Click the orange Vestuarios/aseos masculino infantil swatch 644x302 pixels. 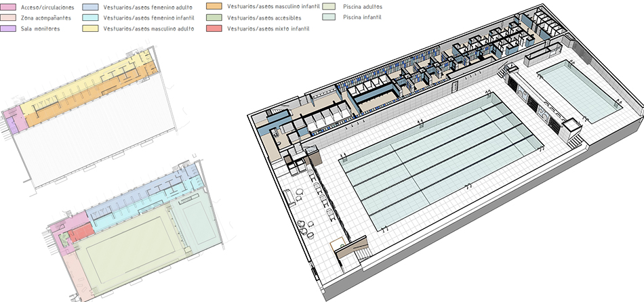click(x=214, y=6)
